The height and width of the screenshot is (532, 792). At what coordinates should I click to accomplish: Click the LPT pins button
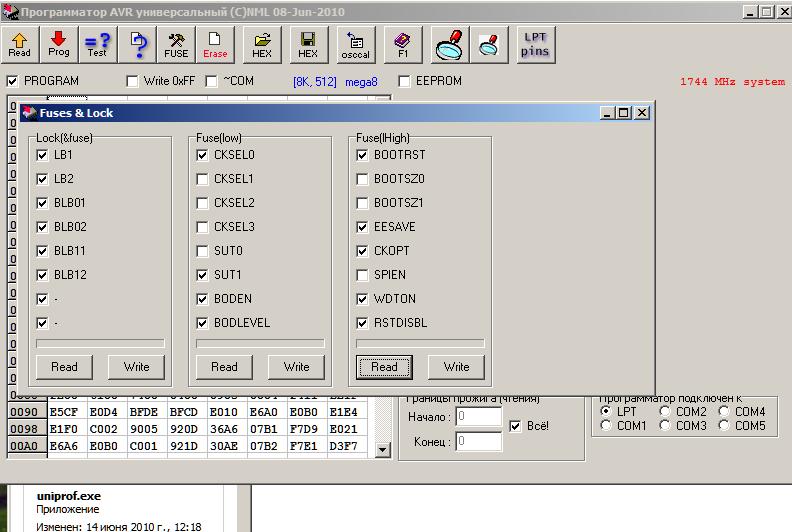pyautogui.click(x=536, y=44)
